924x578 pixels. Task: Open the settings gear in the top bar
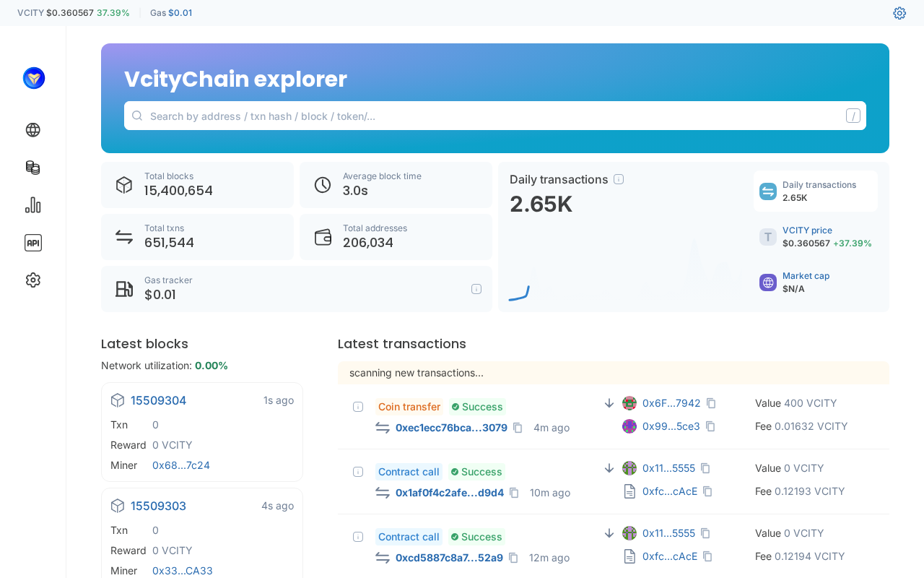[x=899, y=13]
